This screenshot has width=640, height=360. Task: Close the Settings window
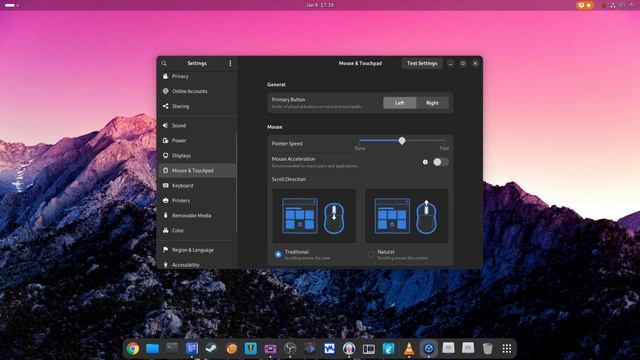[475, 63]
